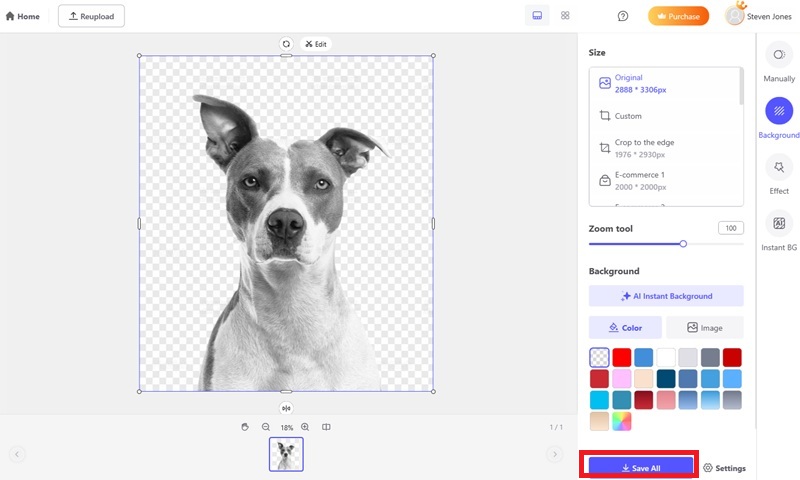
Task: Click the Zoom tool value field
Action: point(731,228)
